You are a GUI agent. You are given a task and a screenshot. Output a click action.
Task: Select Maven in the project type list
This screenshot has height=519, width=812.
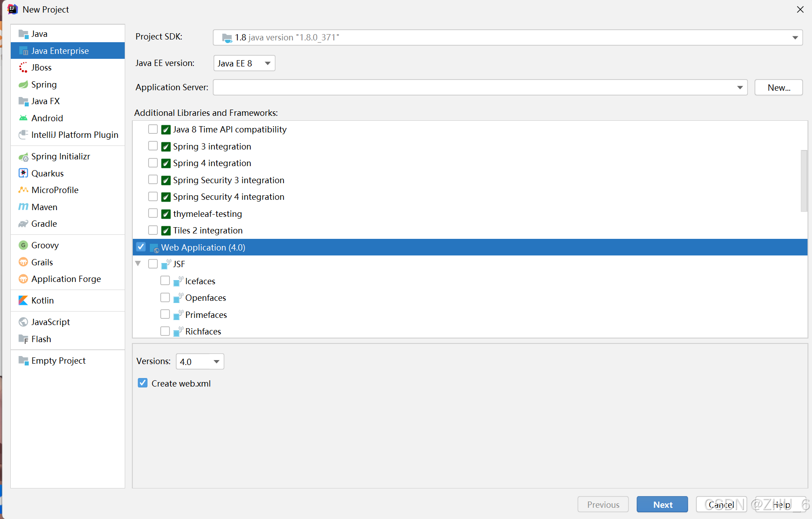[68, 207]
